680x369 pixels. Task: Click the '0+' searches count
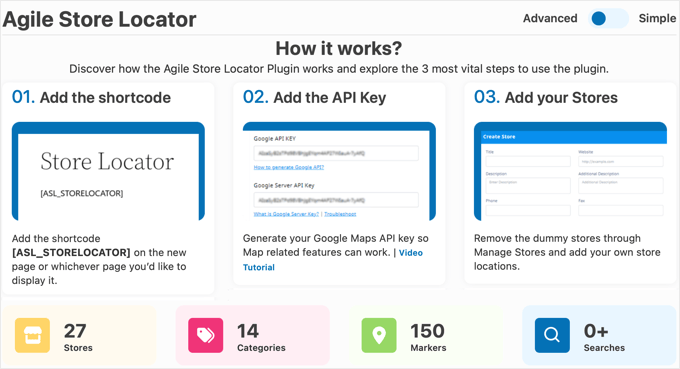(x=596, y=331)
